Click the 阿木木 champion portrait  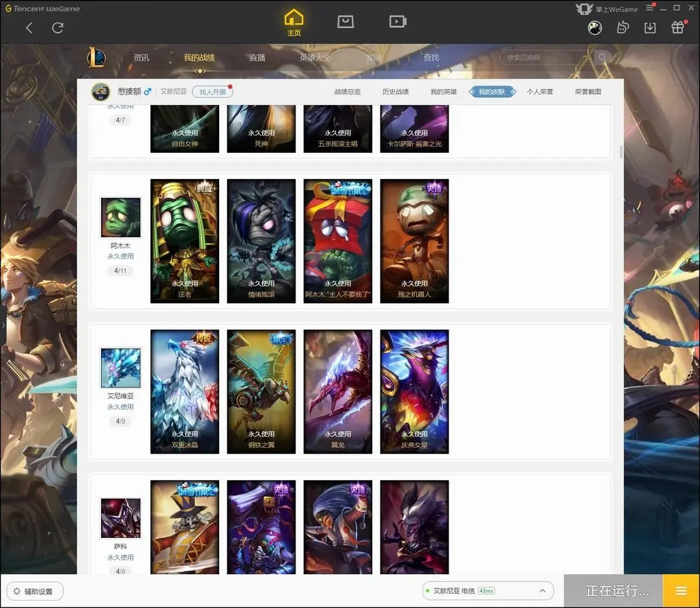(x=121, y=217)
